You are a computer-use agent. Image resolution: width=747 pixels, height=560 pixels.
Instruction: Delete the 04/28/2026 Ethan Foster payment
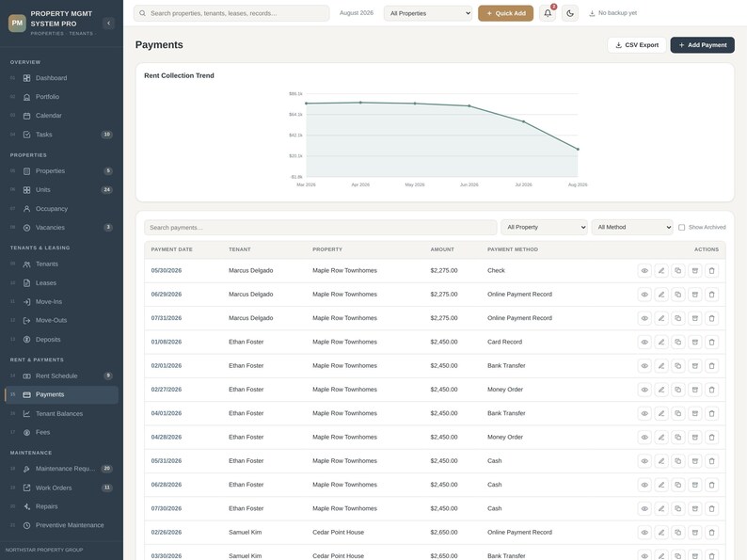pyautogui.click(x=712, y=438)
